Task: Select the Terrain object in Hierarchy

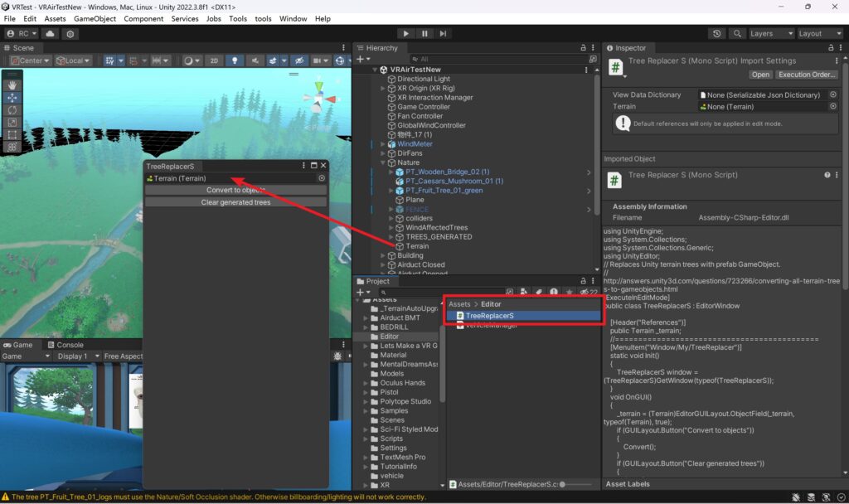Action: pyautogui.click(x=417, y=246)
